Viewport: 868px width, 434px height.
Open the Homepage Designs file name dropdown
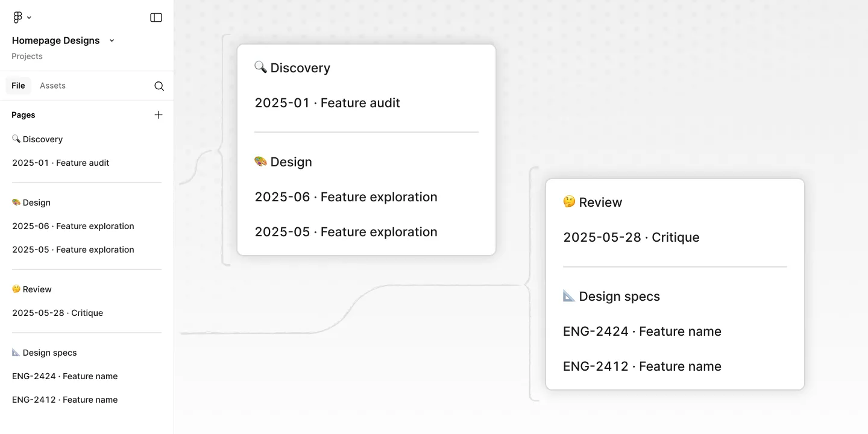coord(112,40)
